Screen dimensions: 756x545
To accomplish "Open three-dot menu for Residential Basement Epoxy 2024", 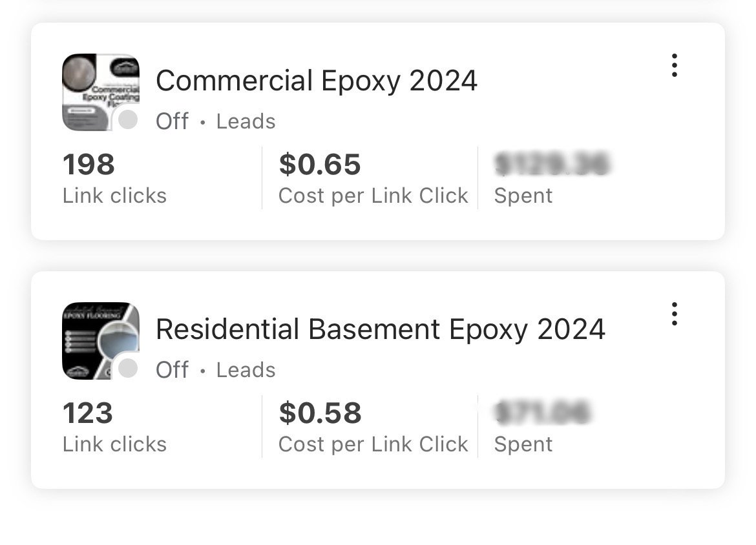I will click(674, 314).
